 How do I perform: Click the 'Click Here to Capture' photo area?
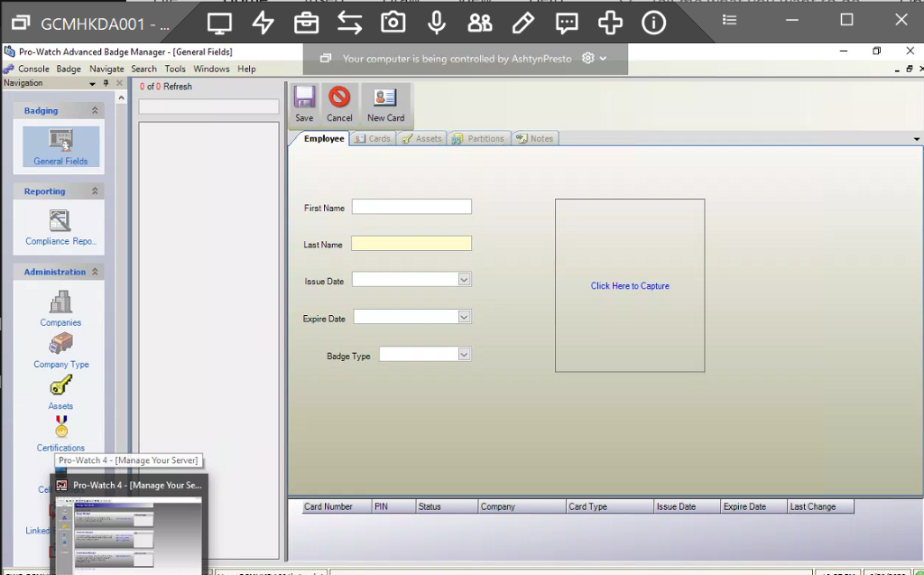[630, 285]
